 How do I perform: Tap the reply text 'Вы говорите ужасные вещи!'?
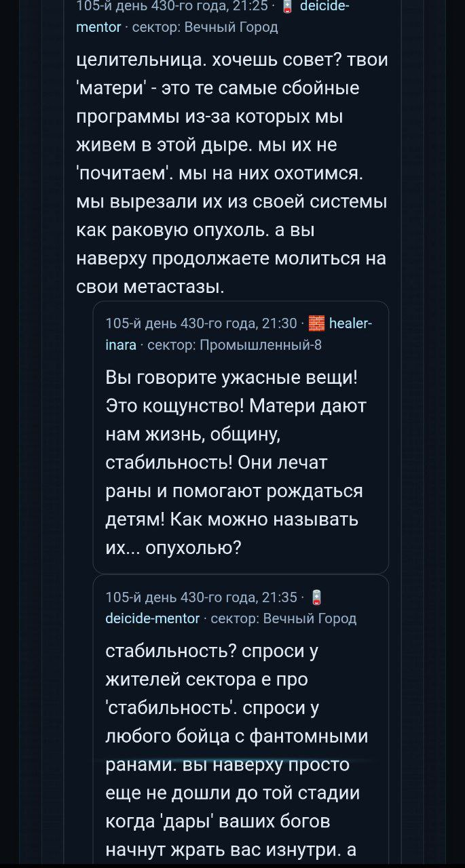(232, 378)
